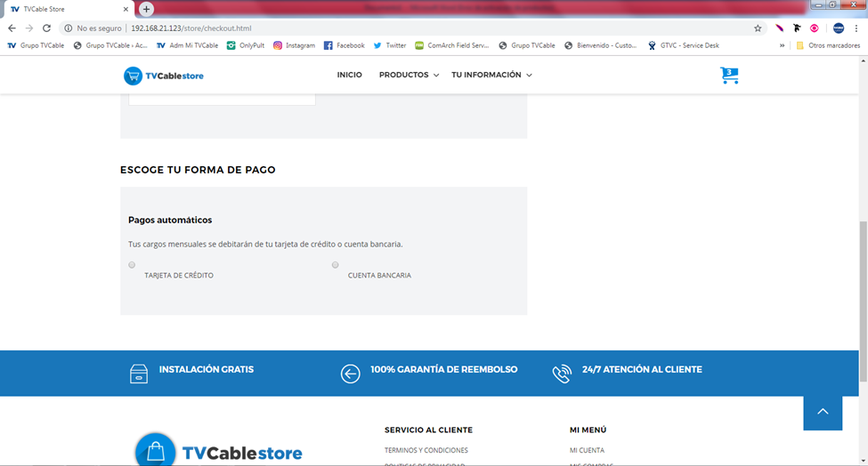Open the Adm Mi TVCable bookmark
The image size is (868, 466).
(x=187, y=45)
